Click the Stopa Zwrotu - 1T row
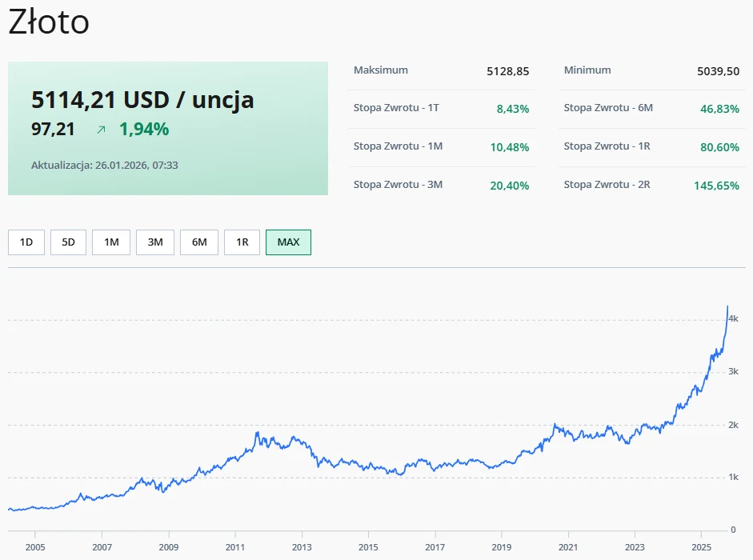753x560 pixels. coord(441,108)
